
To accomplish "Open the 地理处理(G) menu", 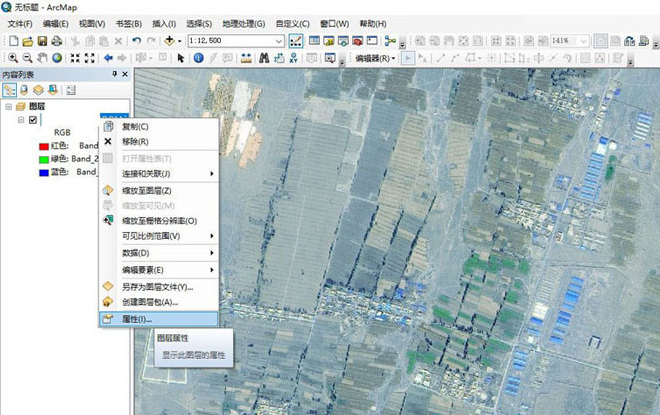I will pyautogui.click(x=244, y=24).
